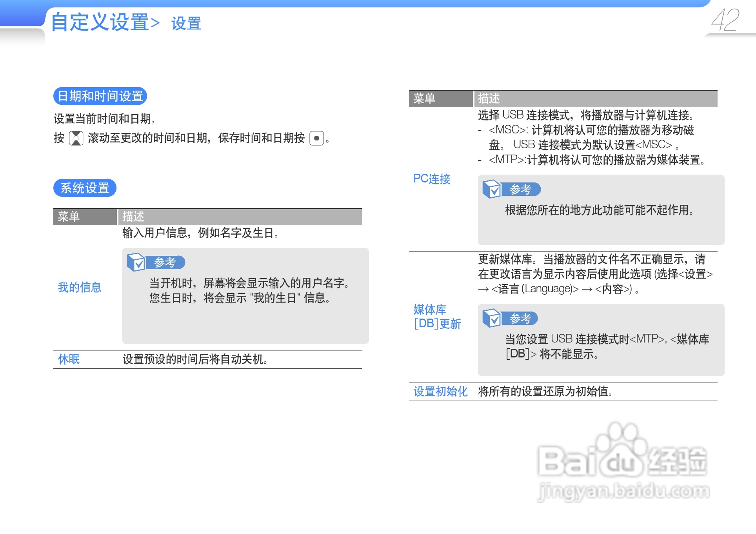This screenshot has width=756, height=534.
Task: Click the 自定义设置 page title
Action: pos(100,22)
